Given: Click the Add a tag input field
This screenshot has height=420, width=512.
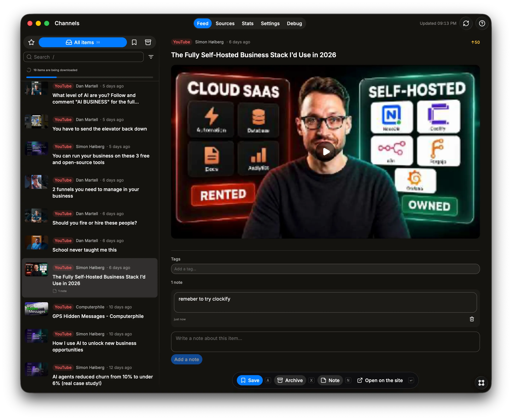Looking at the screenshot, I should [325, 269].
